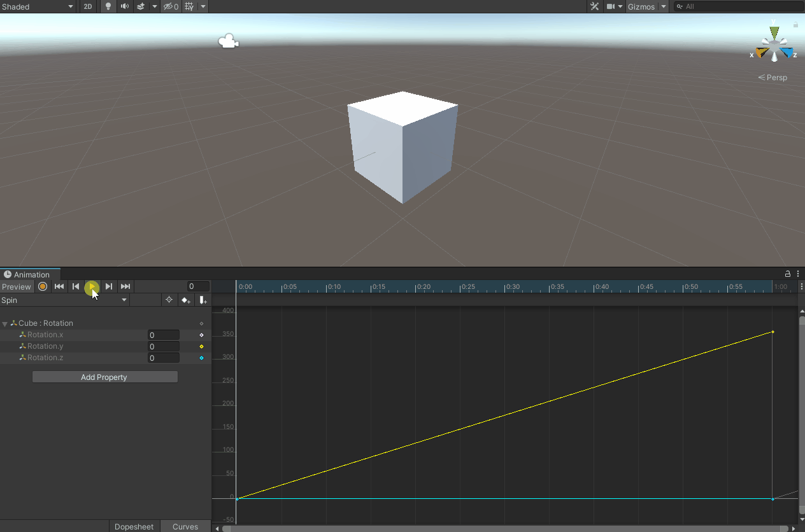
Task: Select the white cube in scene
Action: tap(402, 147)
